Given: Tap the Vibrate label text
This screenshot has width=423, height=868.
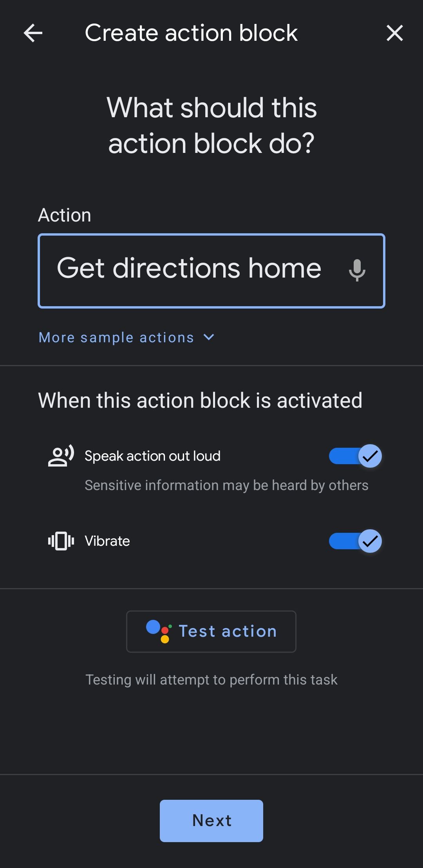Looking at the screenshot, I should pyautogui.click(x=107, y=541).
